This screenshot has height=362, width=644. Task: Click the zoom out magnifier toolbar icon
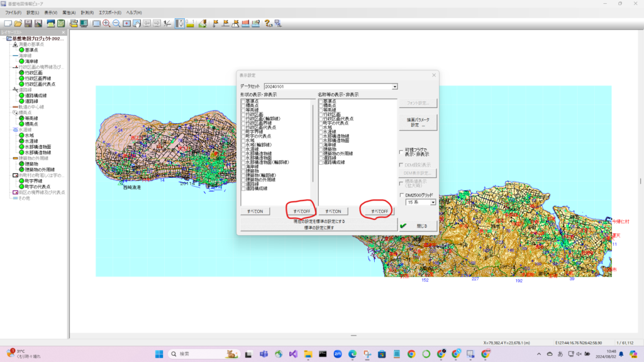pyautogui.click(x=116, y=23)
